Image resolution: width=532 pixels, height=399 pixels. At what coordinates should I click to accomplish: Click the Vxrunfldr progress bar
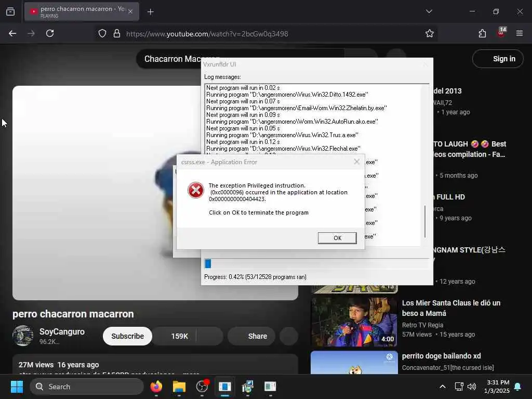[316, 263]
